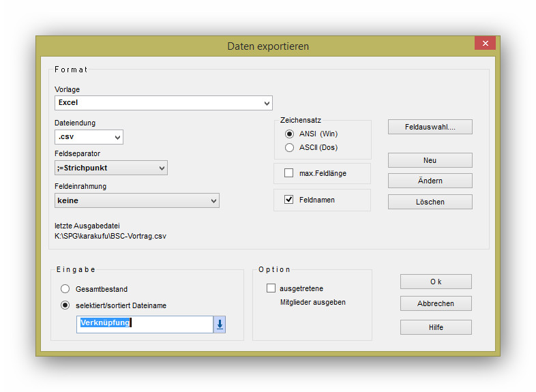Uncheck the Feldnamen checkbox
Viewport: 536px width, 392px height.
[289, 200]
